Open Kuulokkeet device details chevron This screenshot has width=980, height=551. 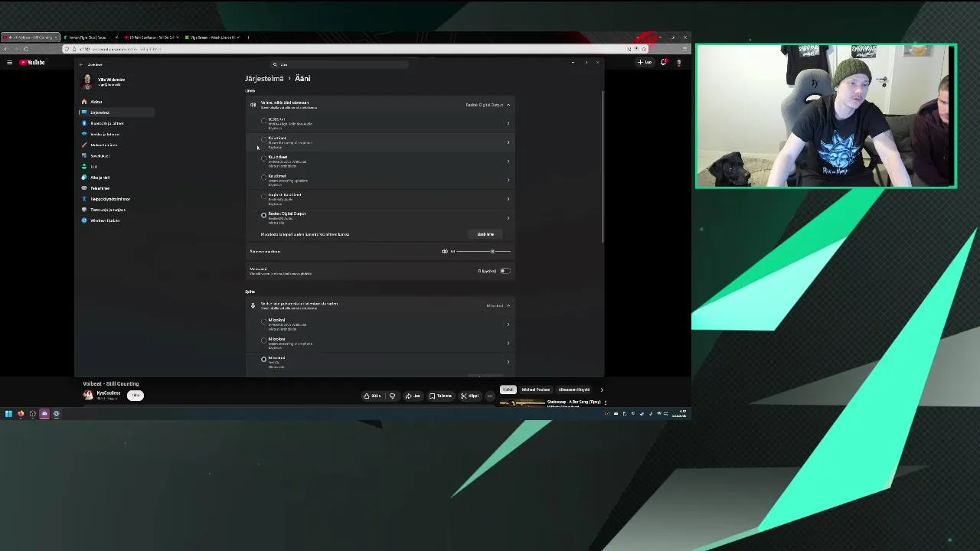point(508,161)
